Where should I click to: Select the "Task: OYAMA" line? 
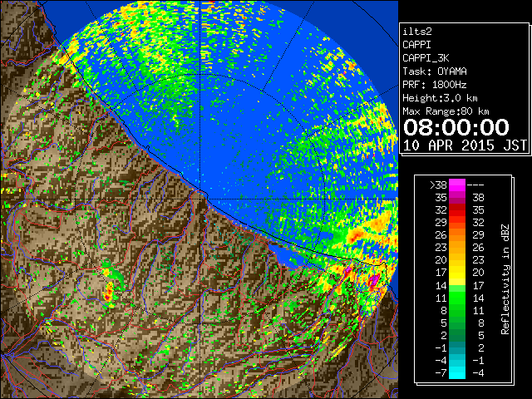tap(435, 71)
